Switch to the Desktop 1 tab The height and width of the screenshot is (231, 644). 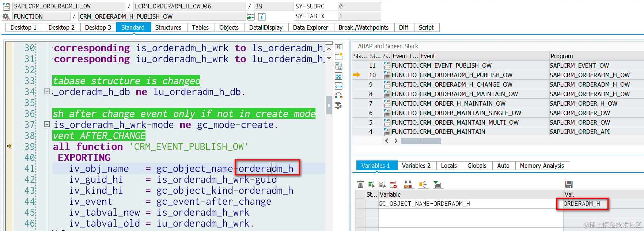pyautogui.click(x=23, y=27)
